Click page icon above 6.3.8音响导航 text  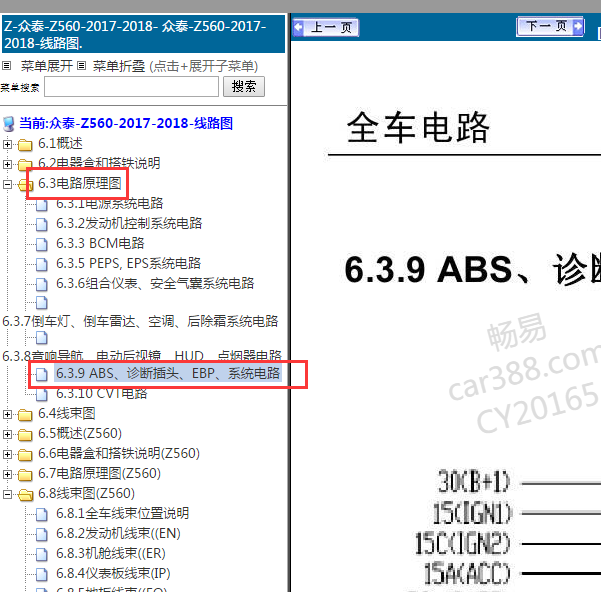coord(42,338)
